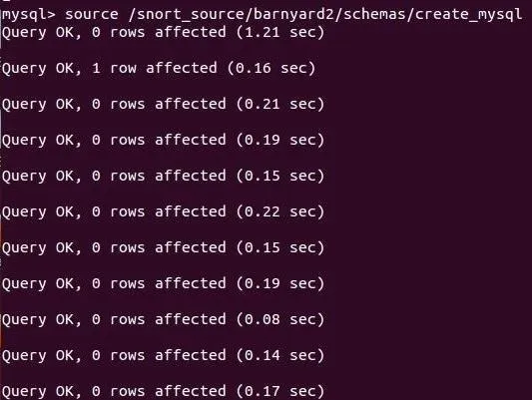The image size is (532, 400).
Task: Click "Query OK" on the 0.08 sec line
Action: click(41, 319)
